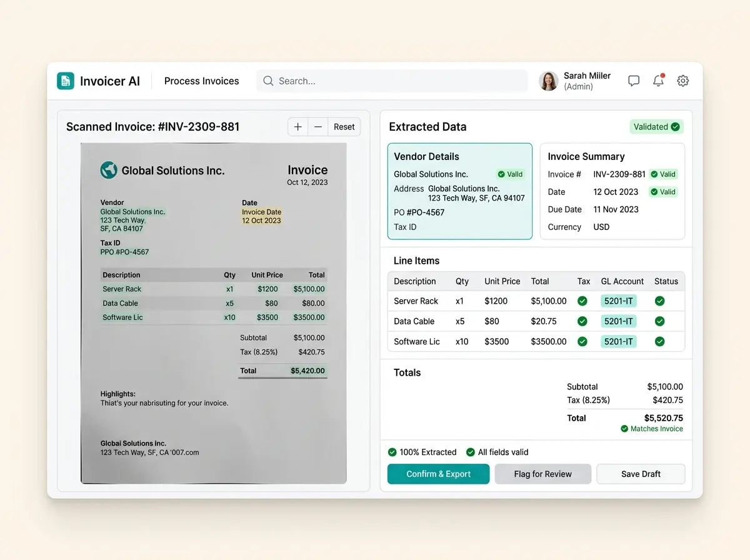Screen dimensions: 750x560
Task: Click the Tax checkmark in Software Lic row
Action: tap(582, 341)
